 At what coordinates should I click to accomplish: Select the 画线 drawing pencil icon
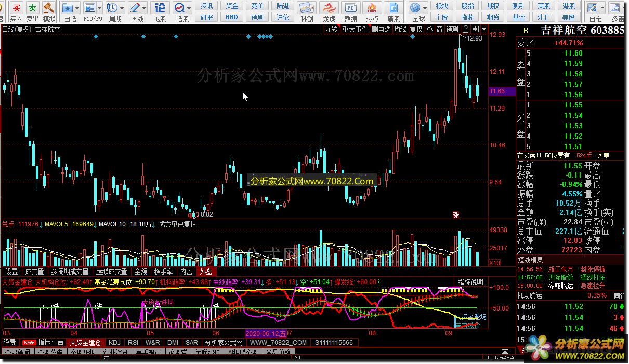135,8
